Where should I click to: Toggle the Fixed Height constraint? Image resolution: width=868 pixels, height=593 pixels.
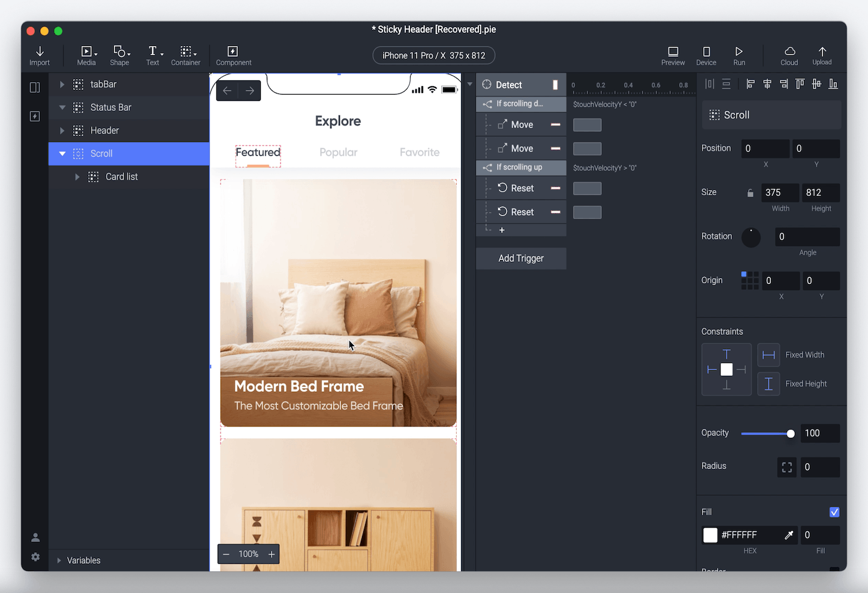768,384
